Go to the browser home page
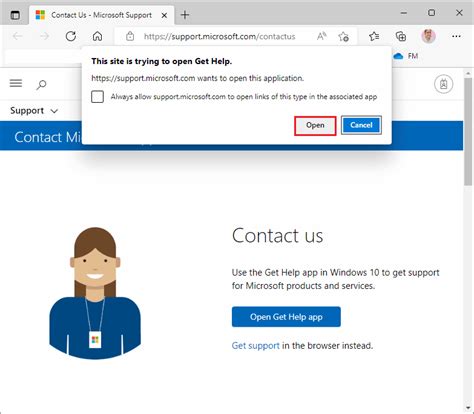474x414 pixels. pyautogui.click(x=97, y=36)
